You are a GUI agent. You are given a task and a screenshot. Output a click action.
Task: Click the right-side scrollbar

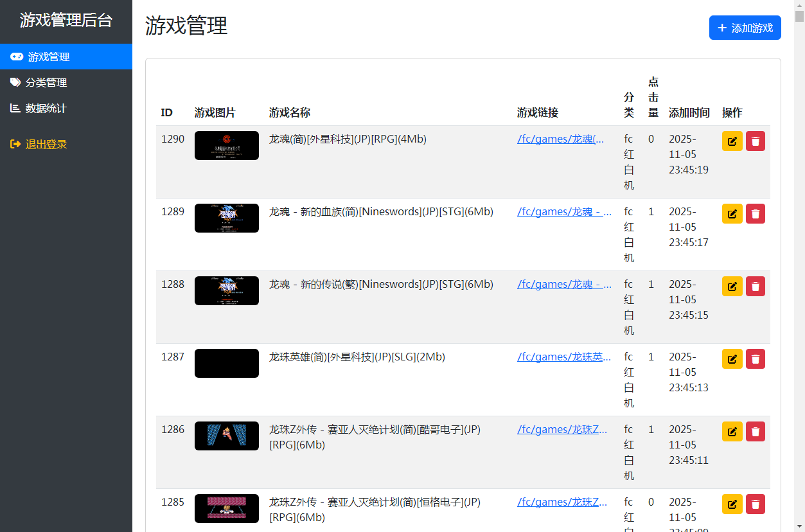pyautogui.click(x=801, y=257)
